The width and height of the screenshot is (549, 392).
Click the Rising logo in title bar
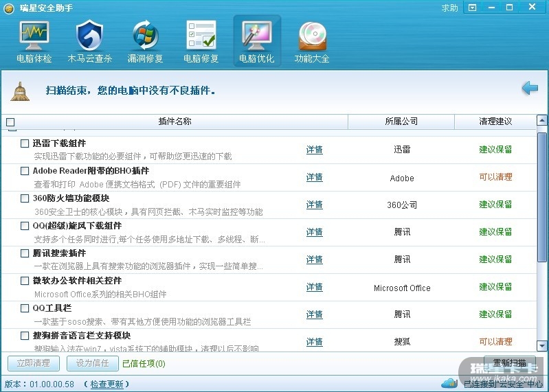pyautogui.click(x=9, y=8)
